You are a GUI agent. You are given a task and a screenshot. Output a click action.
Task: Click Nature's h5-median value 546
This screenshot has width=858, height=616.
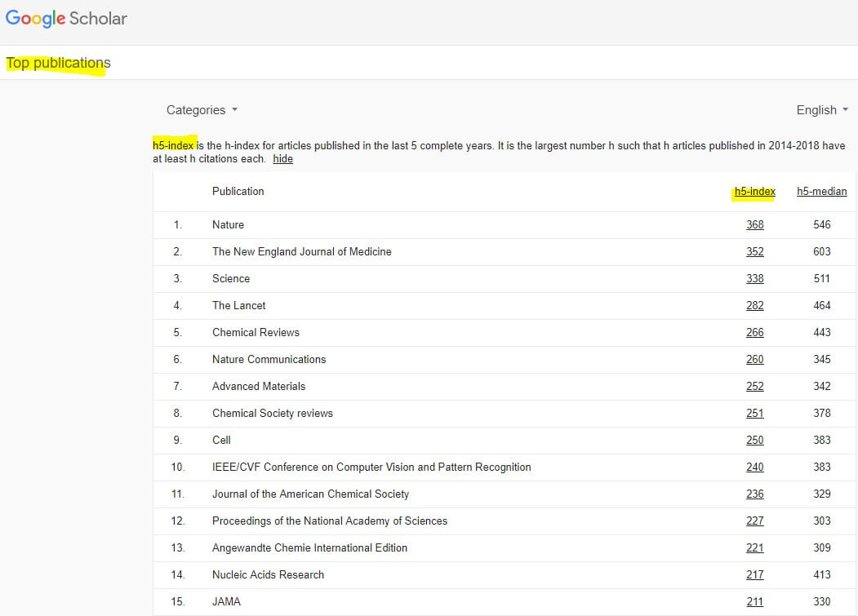click(x=821, y=225)
